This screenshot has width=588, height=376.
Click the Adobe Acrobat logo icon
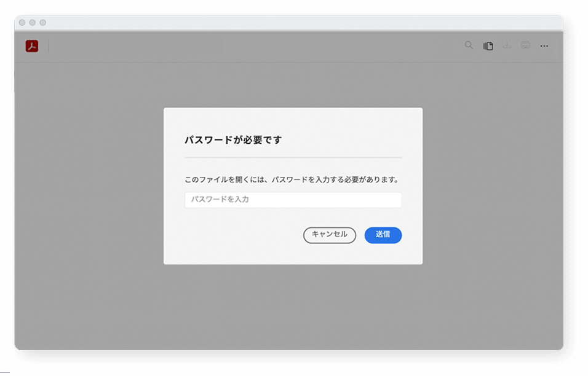pyautogui.click(x=32, y=46)
